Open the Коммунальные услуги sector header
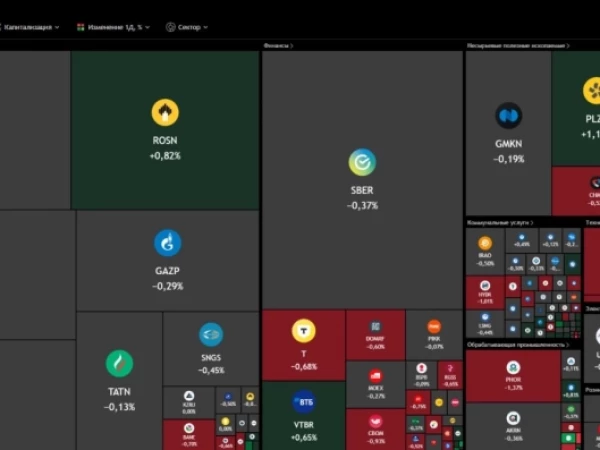The width and height of the screenshot is (600, 450). click(x=500, y=222)
